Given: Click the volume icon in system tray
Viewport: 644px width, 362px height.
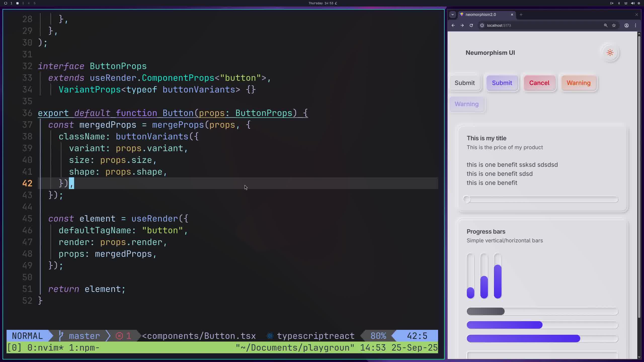Looking at the screenshot, I should (x=633, y=3).
